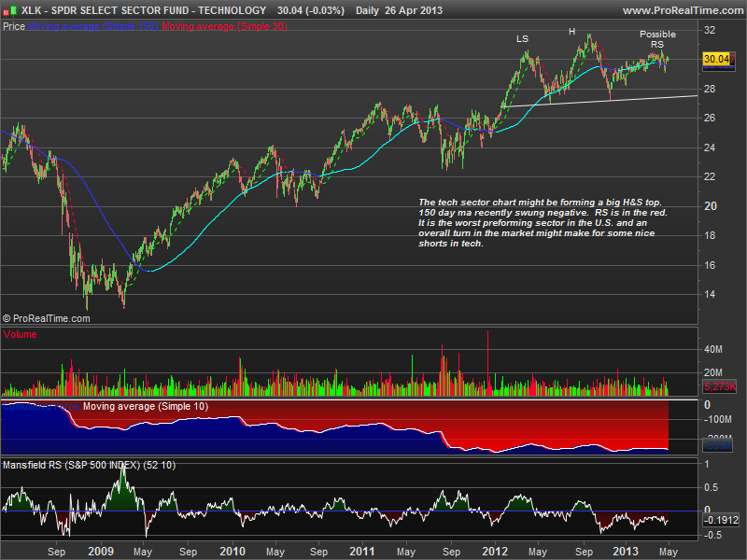Click the 20M volume axis label
The width and height of the screenshot is (747, 560).
[x=713, y=372]
